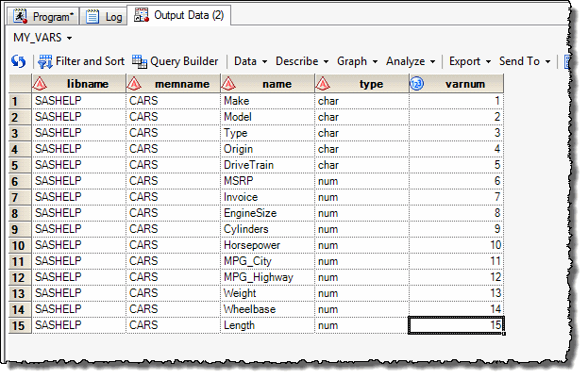Screen dimensions: 588x379
Task: Click the Filter and Sort funnel icon
Action: click(x=44, y=61)
